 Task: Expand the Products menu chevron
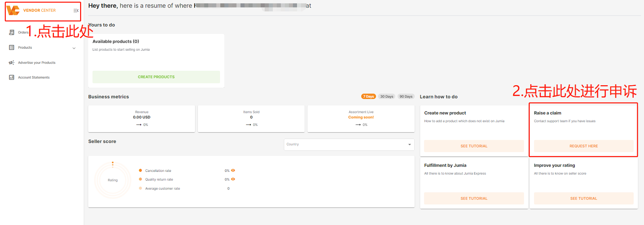74,48
